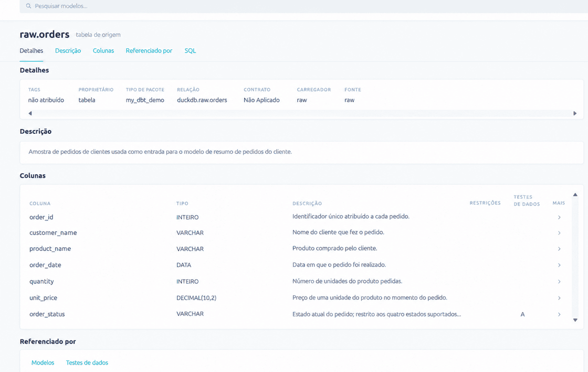The width and height of the screenshot is (588, 372).
Task: Go to the Referenciado por tab
Action: click(149, 50)
